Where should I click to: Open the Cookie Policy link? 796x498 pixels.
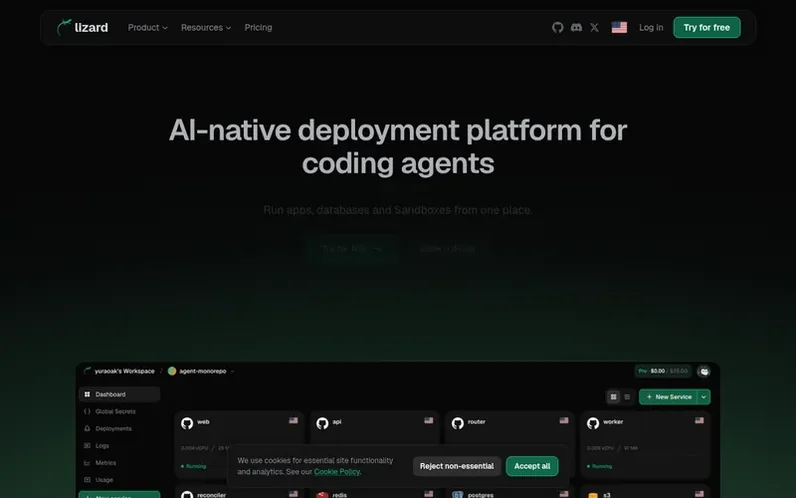pos(337,472)
